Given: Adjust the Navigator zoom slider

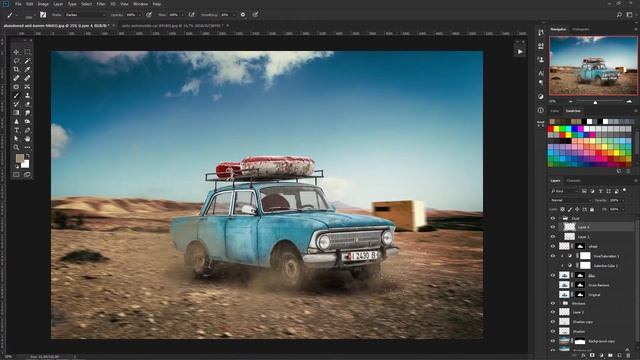Looking at the screenshot, I should point(595,102).
